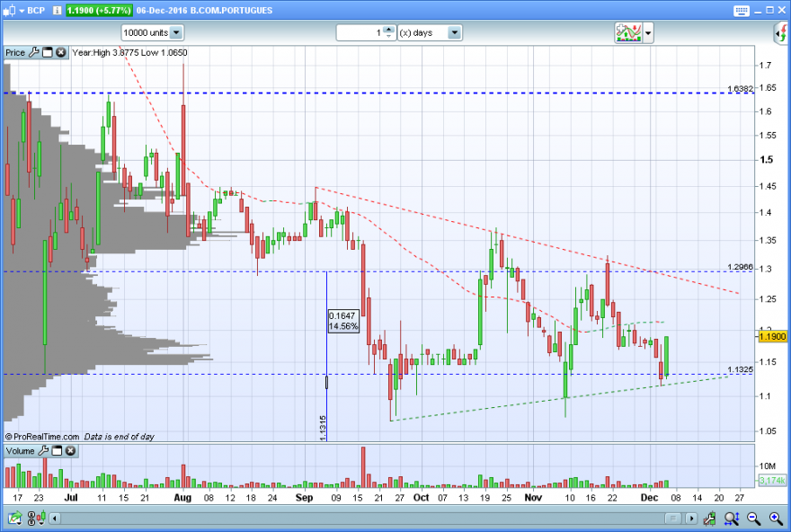Open the Volume panel settings wrench
Image resolution: width=791 pixels, height=532 pixels.
43,451
